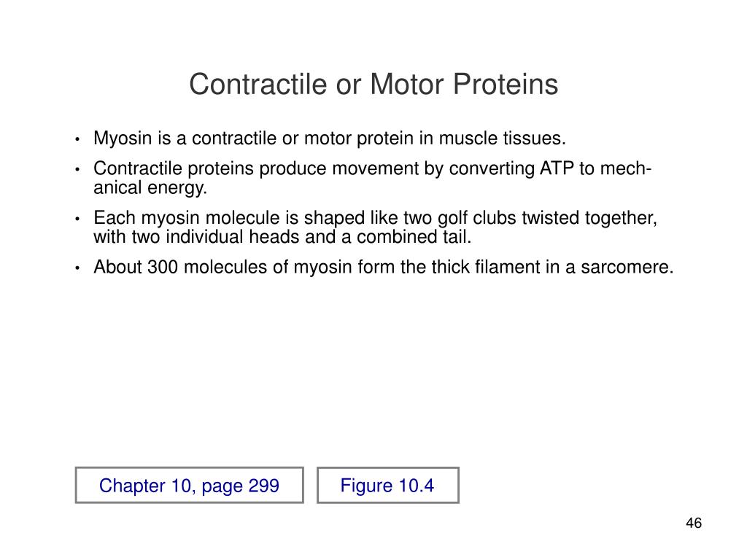Click the bullet dot before "Contractile proteins produce"
This screenshot has height=560, width=747.
pyautogui.click(x=77, y=169)
